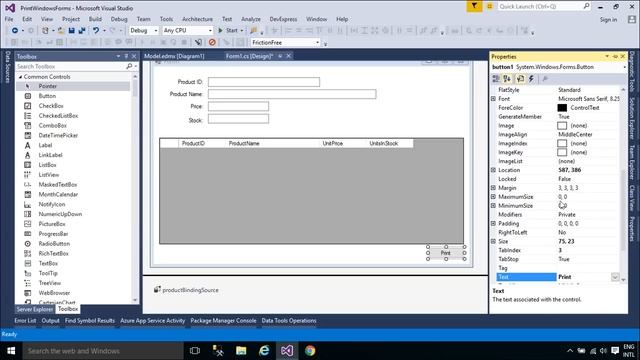This screenshot has width=640, height=360.
Task: Click the notifications flag icon
Action: [474, 6]
